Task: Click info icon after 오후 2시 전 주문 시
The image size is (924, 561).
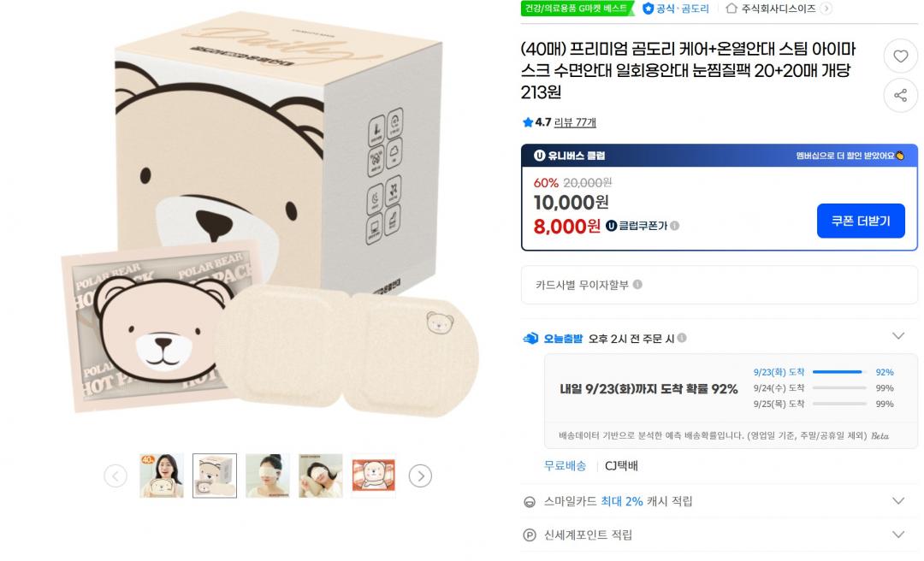Action: tap(682, 338)
